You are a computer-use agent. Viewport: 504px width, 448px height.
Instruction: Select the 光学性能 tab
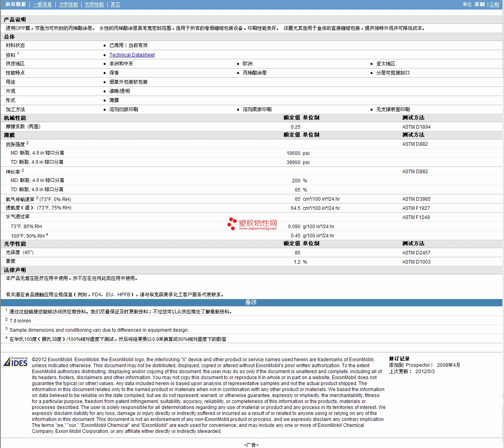94,4
